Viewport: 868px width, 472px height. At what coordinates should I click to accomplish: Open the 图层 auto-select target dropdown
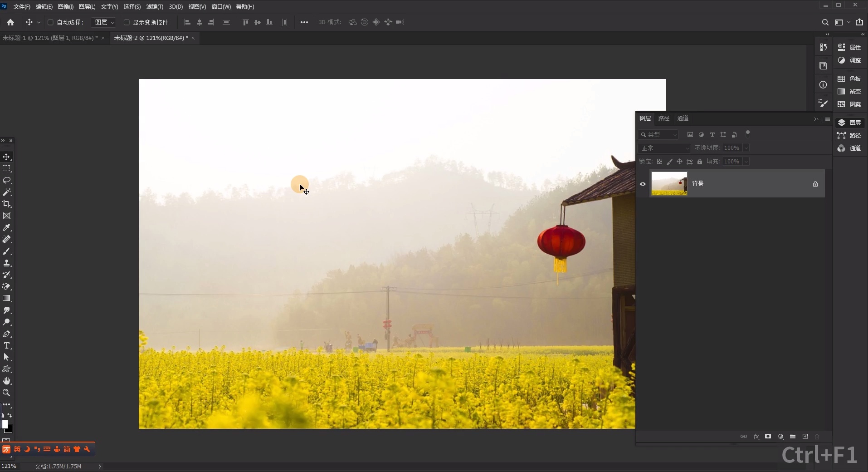(104, 22)
